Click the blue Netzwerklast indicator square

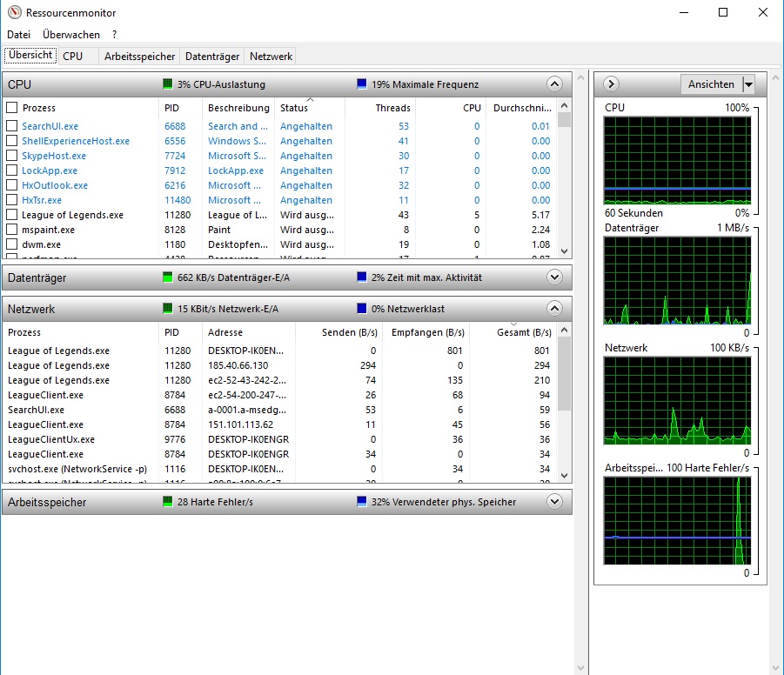pyautogui.click(x=362, y=309)
